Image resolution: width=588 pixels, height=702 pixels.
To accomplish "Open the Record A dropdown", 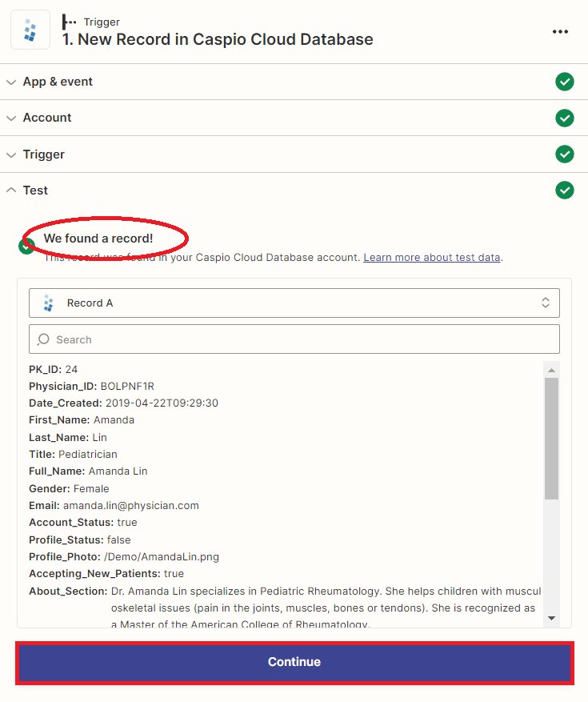I will coord(294,303).
